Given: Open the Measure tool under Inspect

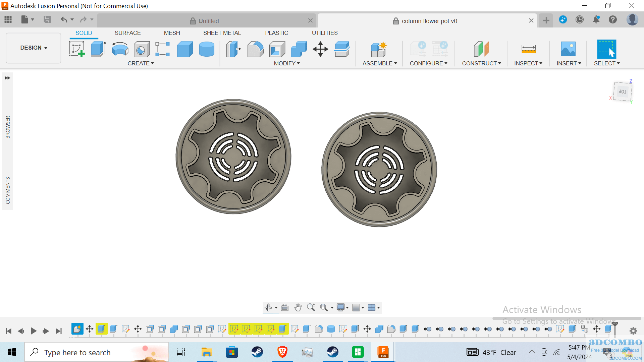Looking at the screenshot, I should (528, 49).
